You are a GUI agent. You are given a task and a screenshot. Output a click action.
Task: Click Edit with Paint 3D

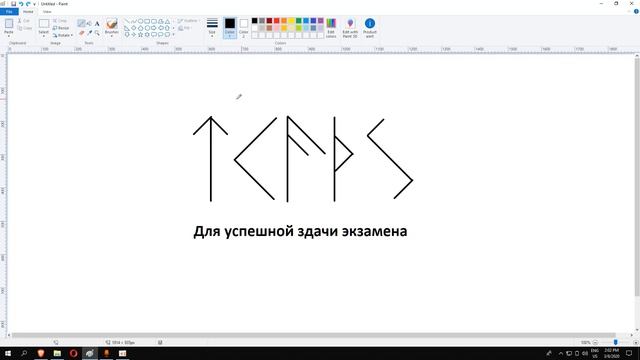(350, 28)
